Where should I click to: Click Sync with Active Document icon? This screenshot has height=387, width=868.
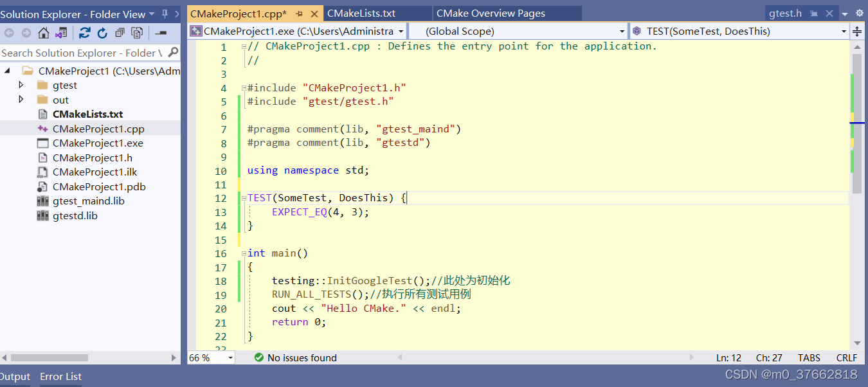tap(85, 33)
